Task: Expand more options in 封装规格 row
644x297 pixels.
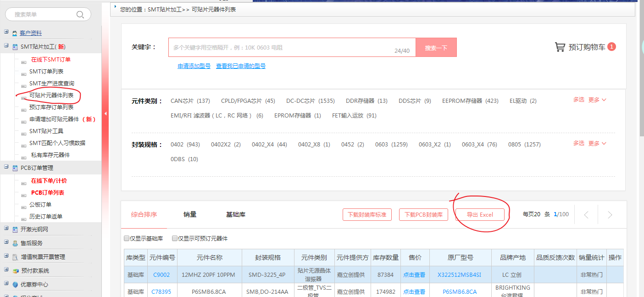Action: [x=597, y=144]
